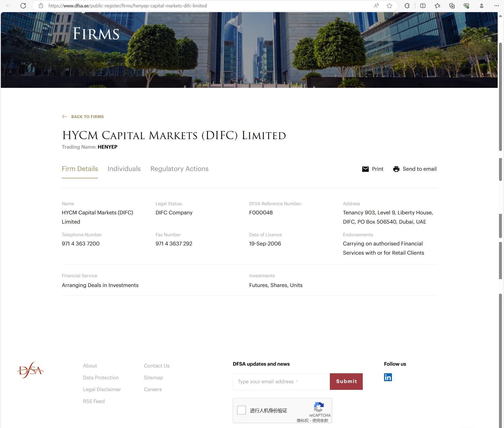504x428 pixels.
Task: Open site lock info icon
Action: point(41,6)
